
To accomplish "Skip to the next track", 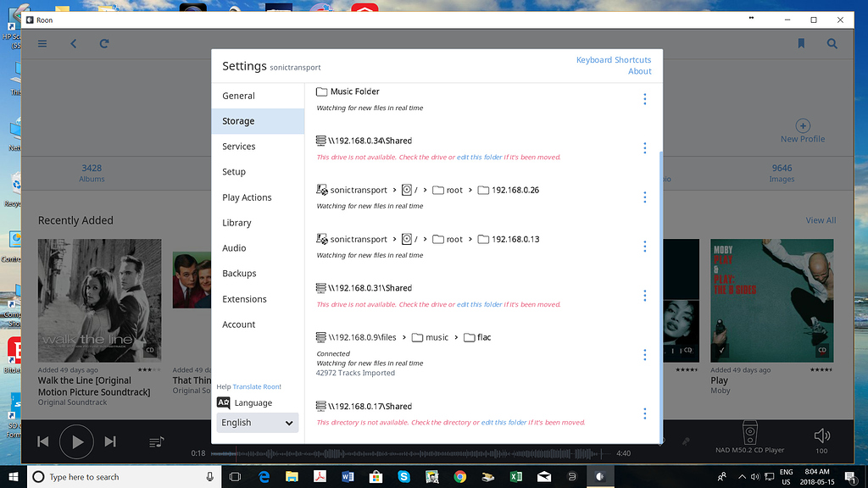I will coord(109,441).
